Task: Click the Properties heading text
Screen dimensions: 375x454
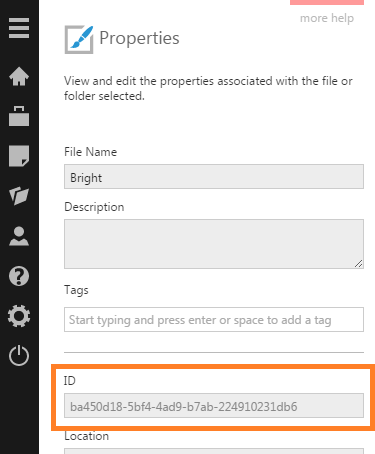Action: (x=139, y=38)
